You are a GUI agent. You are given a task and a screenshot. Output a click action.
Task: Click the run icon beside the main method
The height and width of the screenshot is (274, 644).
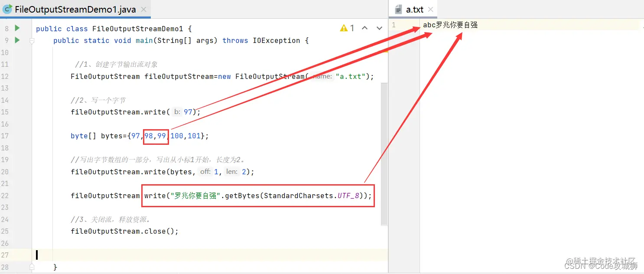click(17, 40)
